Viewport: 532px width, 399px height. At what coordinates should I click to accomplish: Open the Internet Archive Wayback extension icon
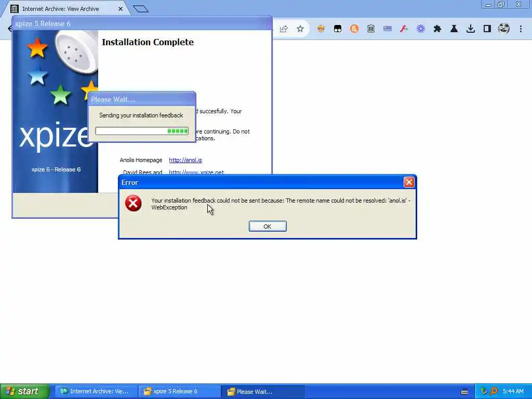click(x=371, y=29)
